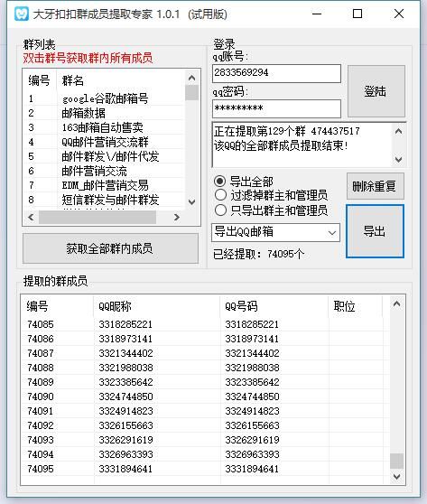The image size is (427, 504).
Task: Click group list scroll left arrow
Action: (31, 217)
